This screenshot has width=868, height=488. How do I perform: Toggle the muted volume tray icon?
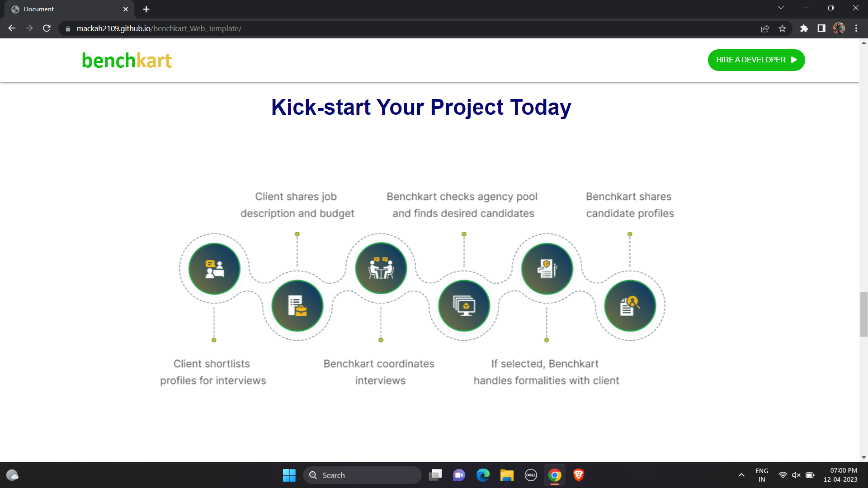(x=796, y=475)
